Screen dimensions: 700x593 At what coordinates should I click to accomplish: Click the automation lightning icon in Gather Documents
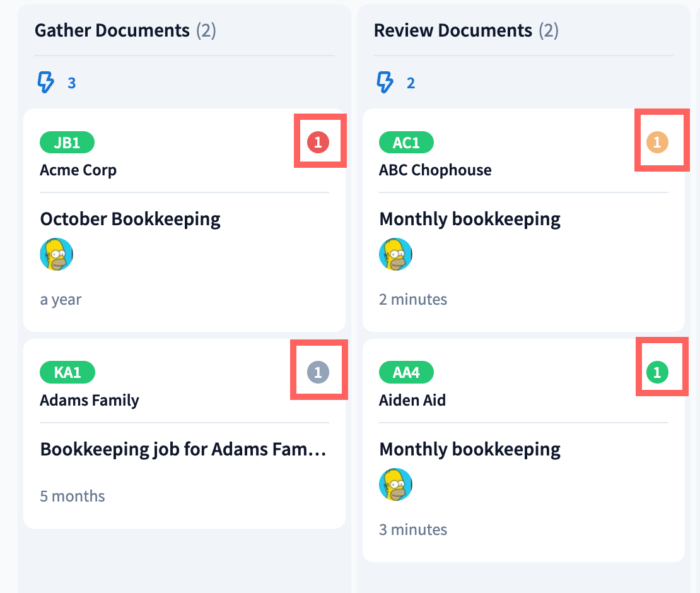[x=47, y=83]
